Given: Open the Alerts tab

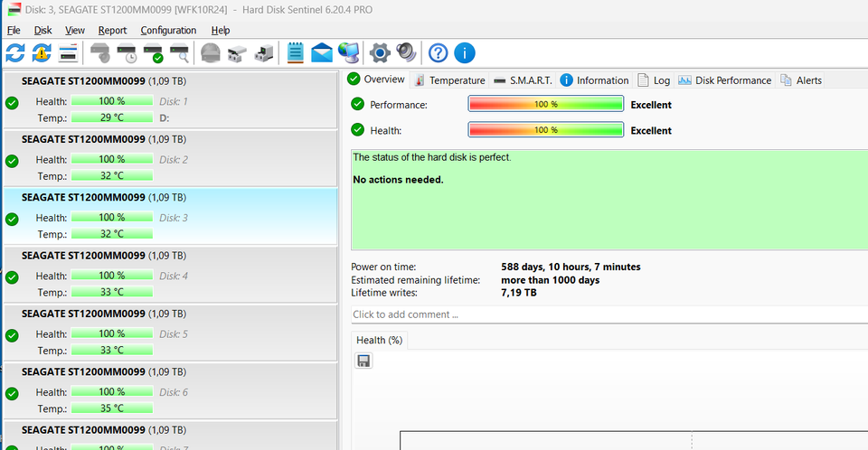Looking at the screenshot, I should click(x=801, y=80).
